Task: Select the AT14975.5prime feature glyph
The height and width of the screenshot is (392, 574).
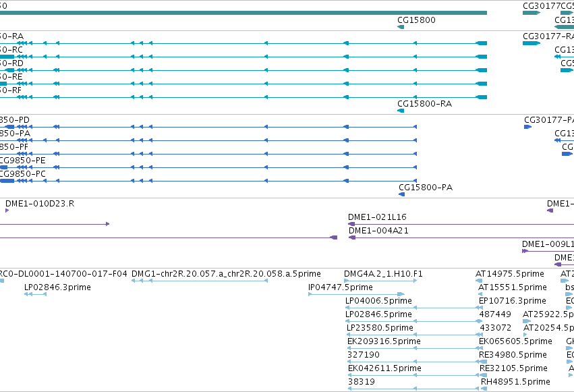Action: (479, 281)
